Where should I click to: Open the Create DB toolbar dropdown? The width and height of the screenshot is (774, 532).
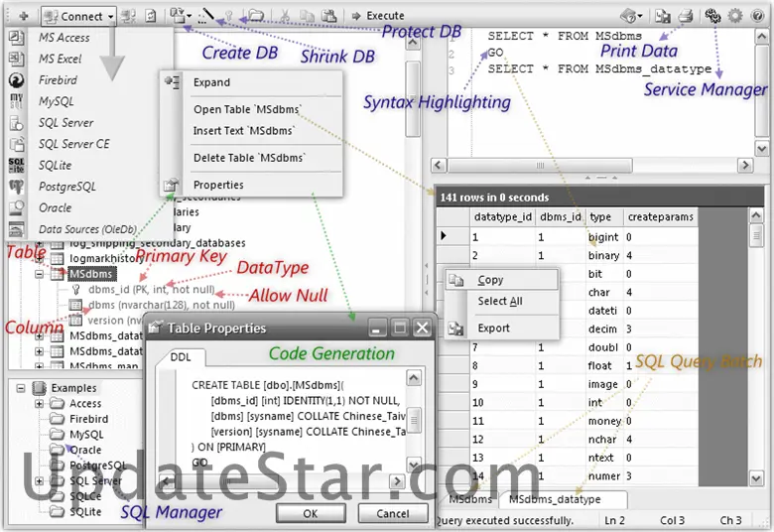[x=181, y=16]
